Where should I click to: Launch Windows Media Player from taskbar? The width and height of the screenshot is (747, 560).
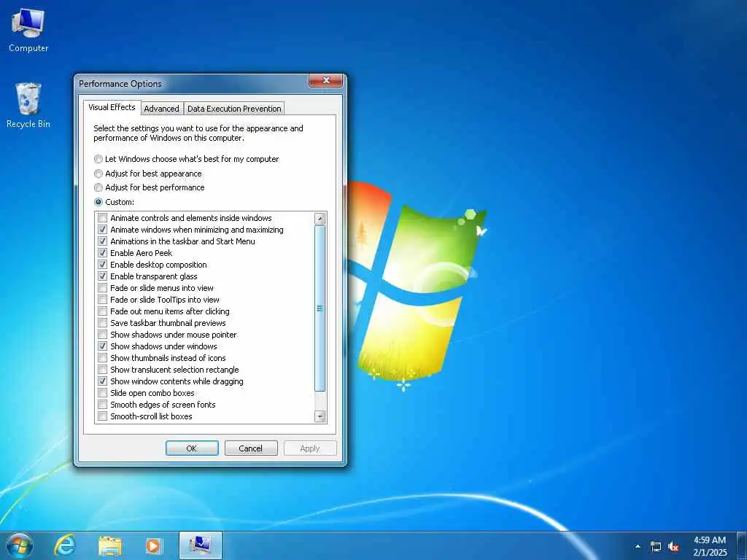tap(153, 545)
